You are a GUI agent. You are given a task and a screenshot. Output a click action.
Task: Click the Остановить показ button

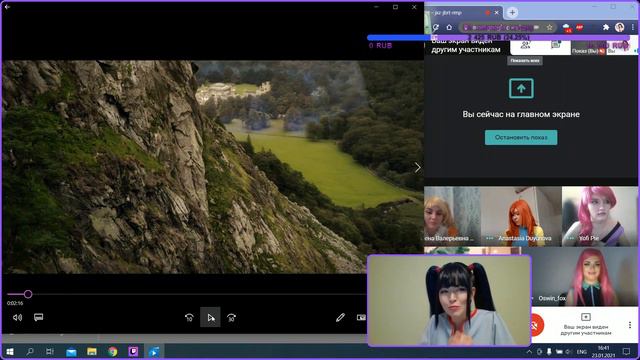[521, 138]
